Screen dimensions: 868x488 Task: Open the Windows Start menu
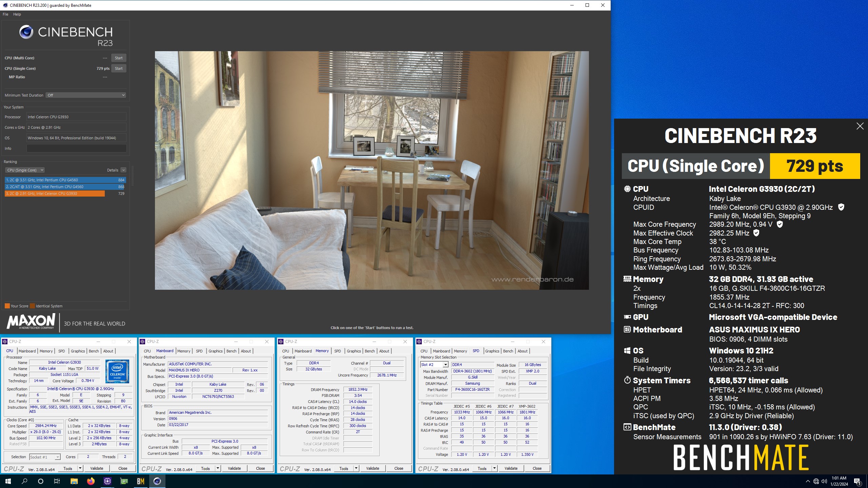tap(8, 481)
